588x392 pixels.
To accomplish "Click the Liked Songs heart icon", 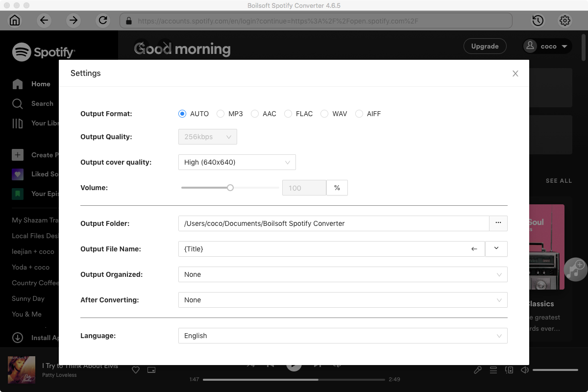I will 18,174.
